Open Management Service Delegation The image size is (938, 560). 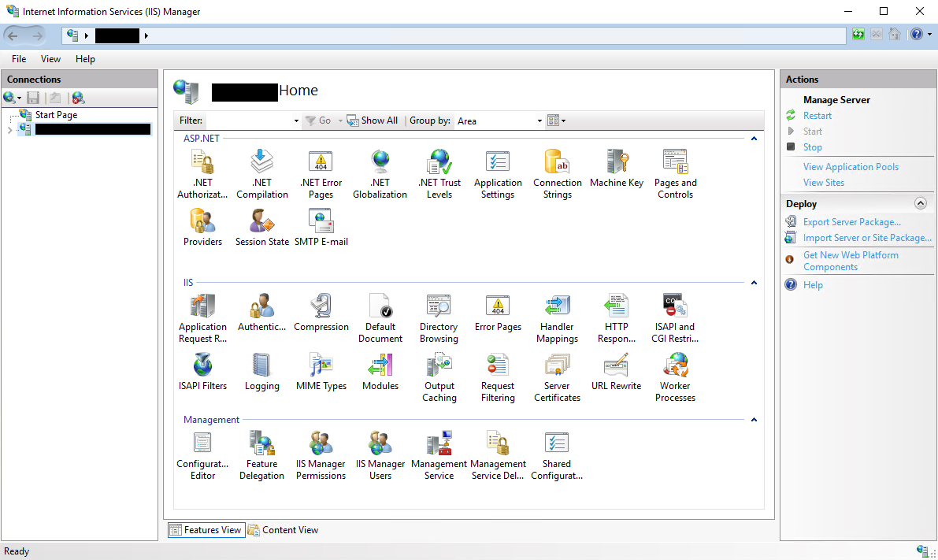[x=498, y=456]
